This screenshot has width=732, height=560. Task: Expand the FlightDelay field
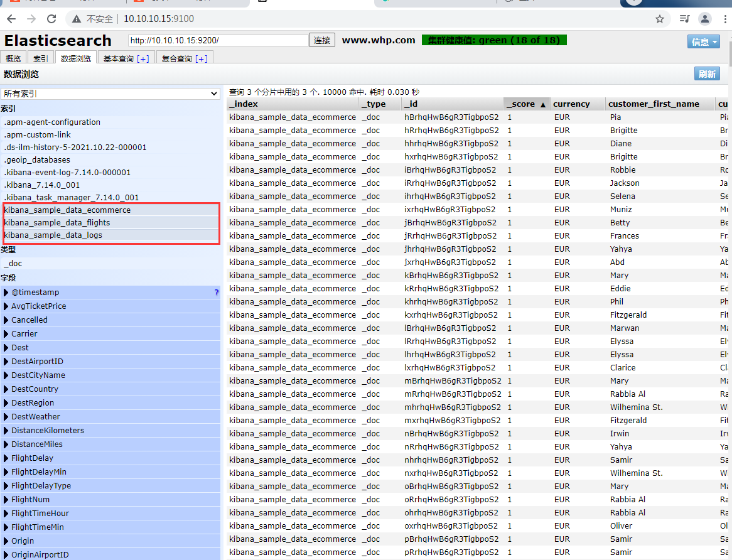coord(6,458)
